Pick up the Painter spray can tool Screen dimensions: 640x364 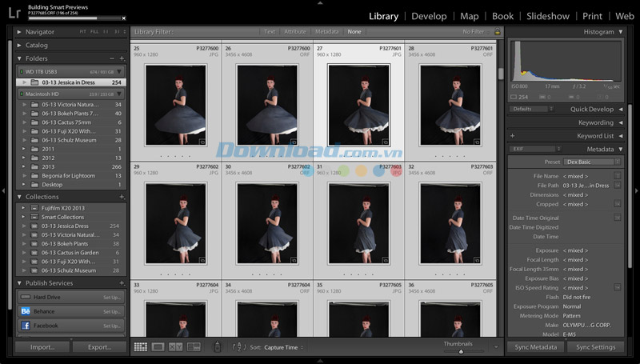pyautogui.click(x=217, y=346)
